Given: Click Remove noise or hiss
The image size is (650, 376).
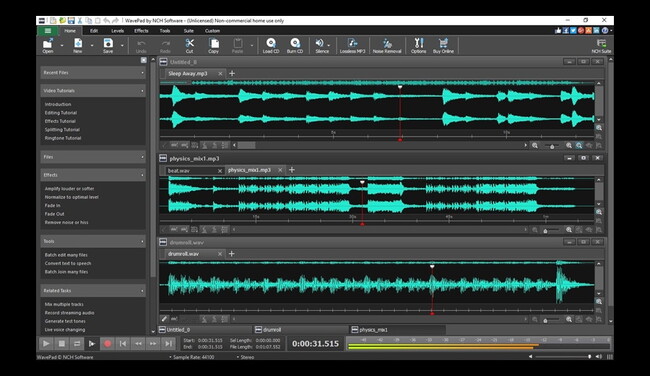Looking at the screenshot, I should pos(66,223).
